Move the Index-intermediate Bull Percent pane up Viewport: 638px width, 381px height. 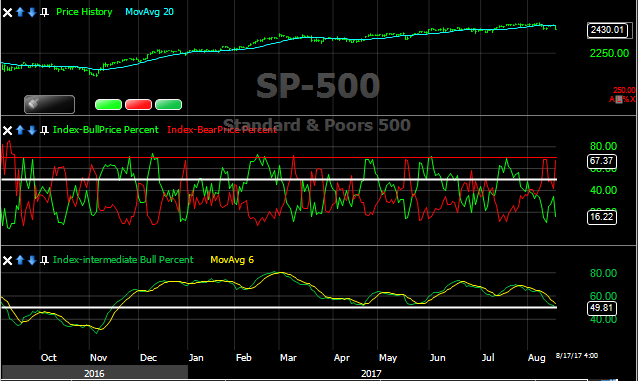(x=20, y=260)
